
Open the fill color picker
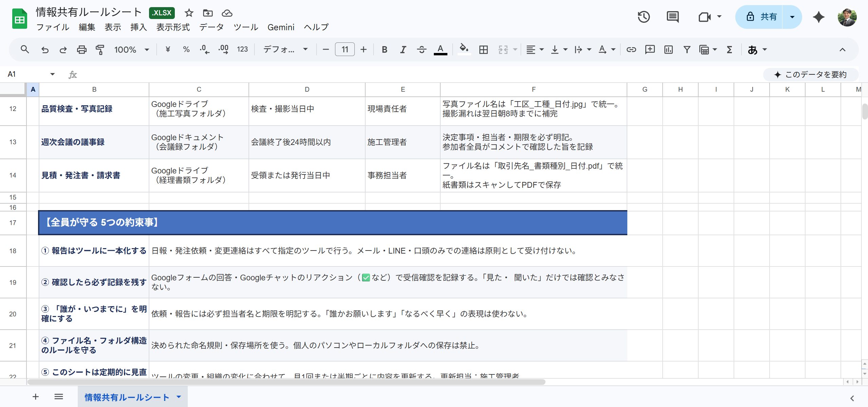[464, 50]
